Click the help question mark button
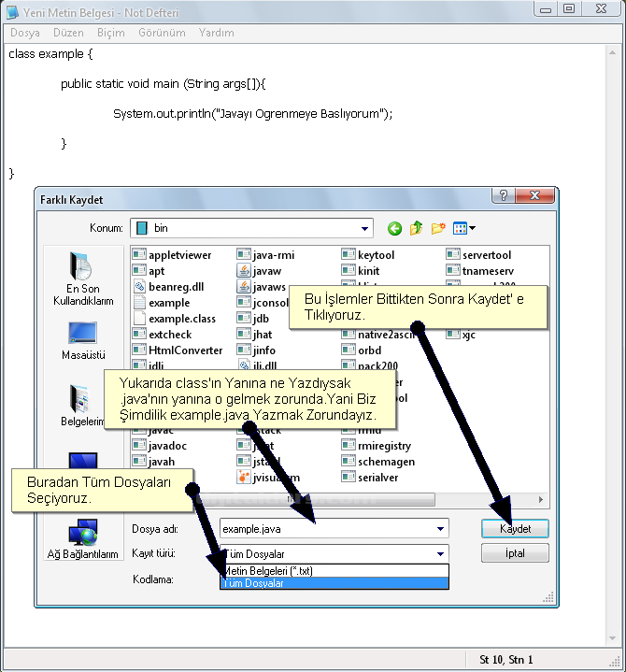Viewport: 626px width, 672px height. 504,195
